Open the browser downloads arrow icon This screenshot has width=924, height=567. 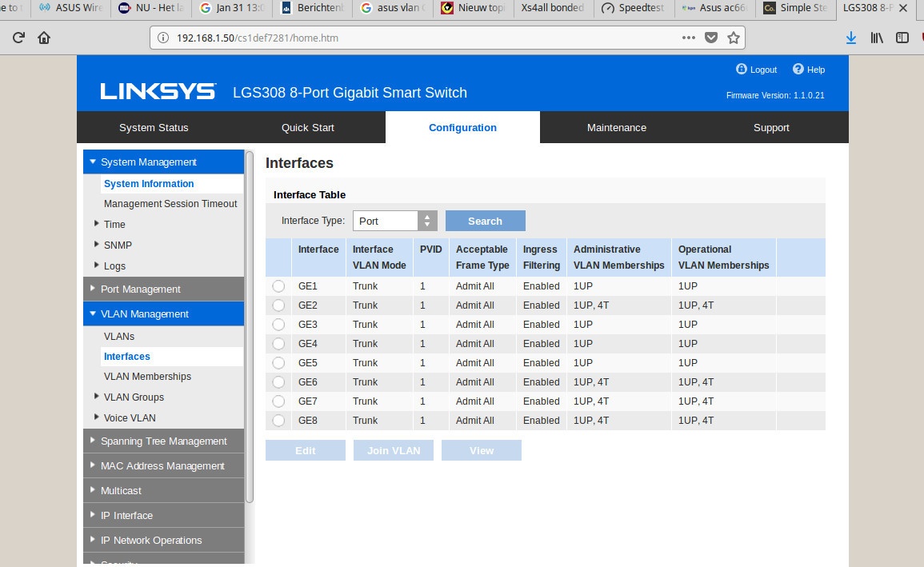pyautogui.click(x=851, y=38)
